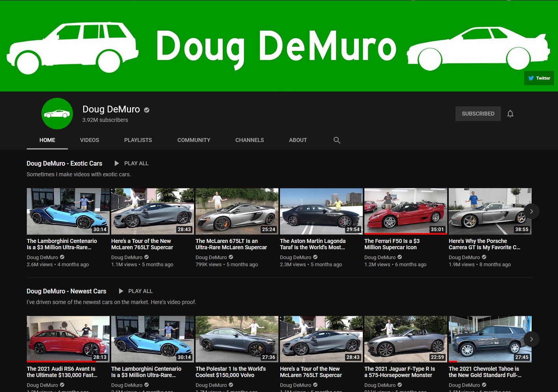
Task: Open McLaren 765LT thumbnail in Newest Cars row
Action: click(321, 339)
